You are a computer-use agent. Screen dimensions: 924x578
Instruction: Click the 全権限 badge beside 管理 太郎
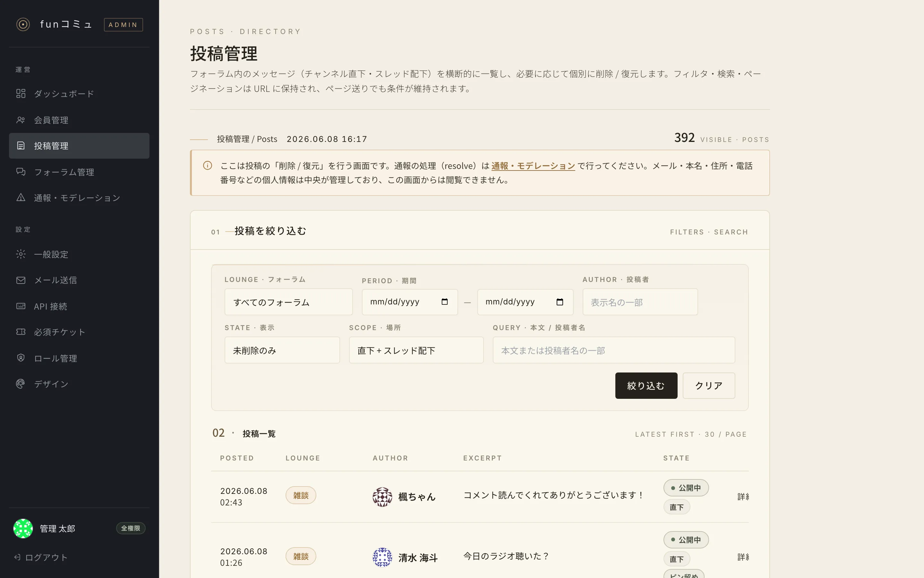coord(131,528)
